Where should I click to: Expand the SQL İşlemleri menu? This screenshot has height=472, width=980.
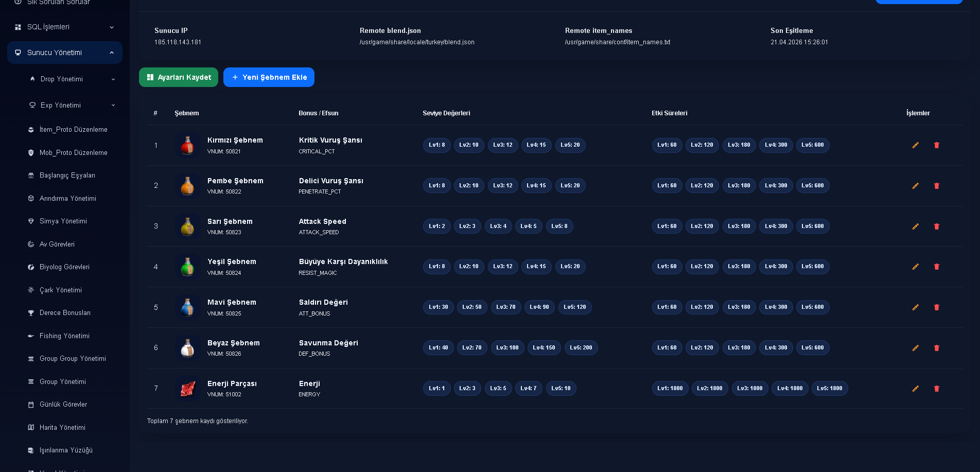[x=65, y=27]
